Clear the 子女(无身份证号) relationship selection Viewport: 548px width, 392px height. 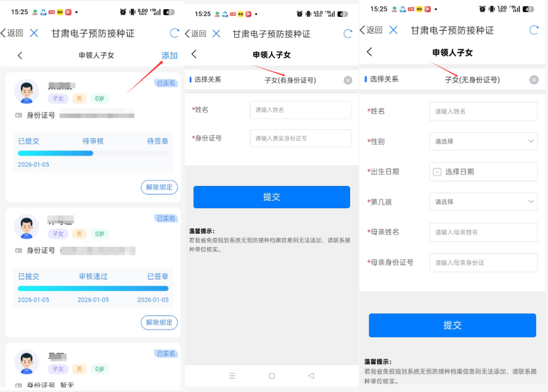click(x=534, y=80)
